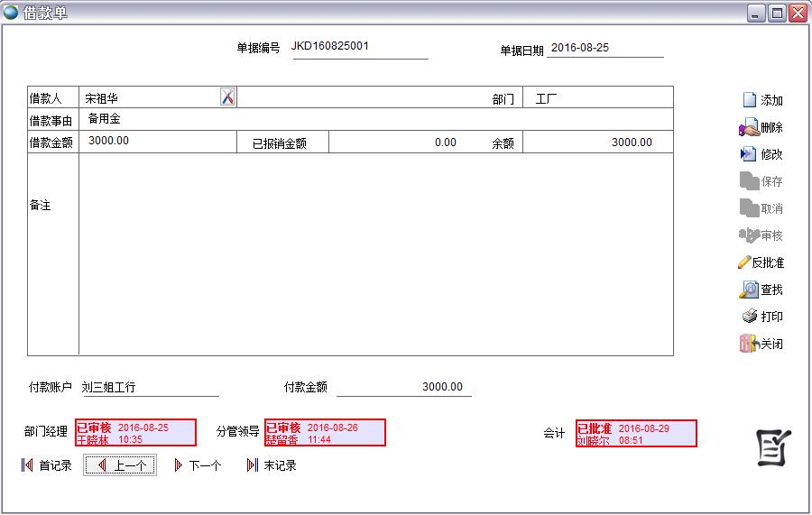
Task: Click the 部门经理 approval stamp box
Action: [x=135, y=433]
